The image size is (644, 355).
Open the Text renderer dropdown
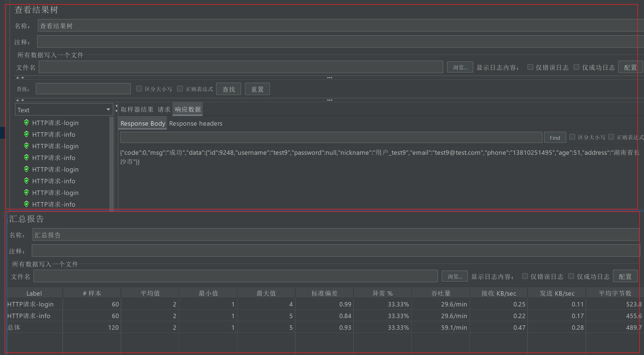64,110
